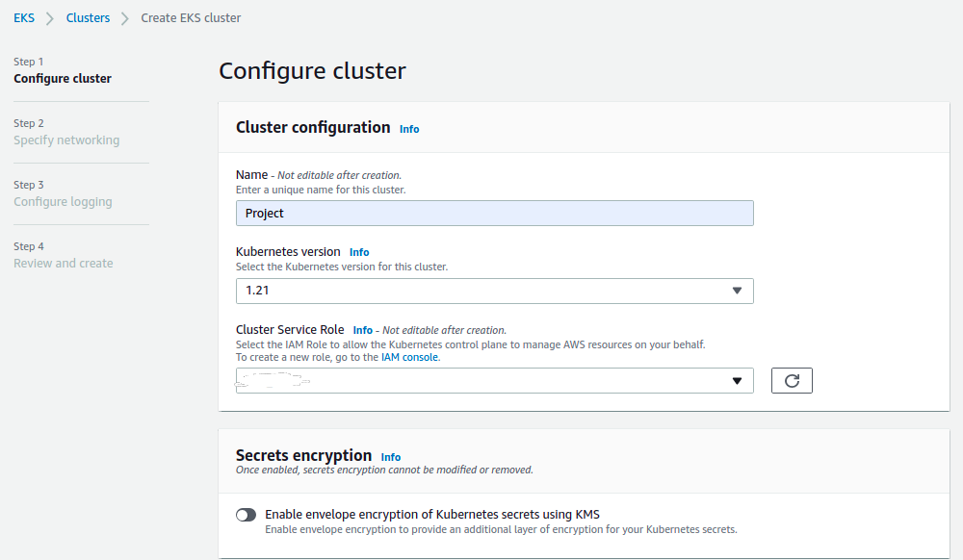Open the IAM console link
963x560 pixels.
(x=409, y=357)
